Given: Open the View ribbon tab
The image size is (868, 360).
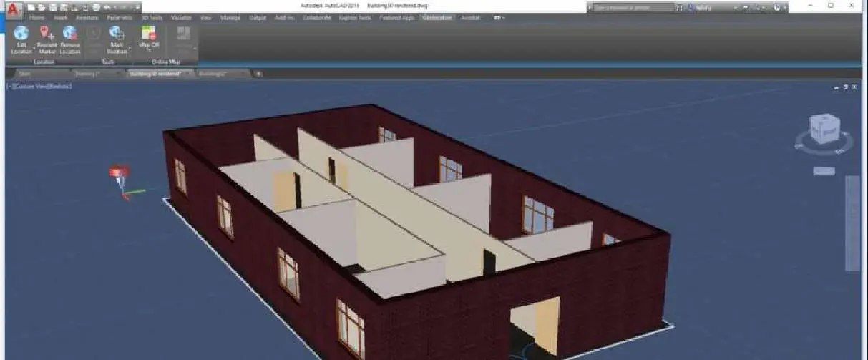Looking at the screenshot, I should 206,17.
